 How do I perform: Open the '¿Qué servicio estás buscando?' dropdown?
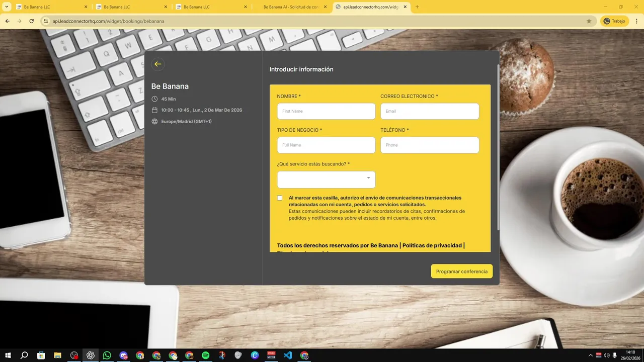point(326,179)
